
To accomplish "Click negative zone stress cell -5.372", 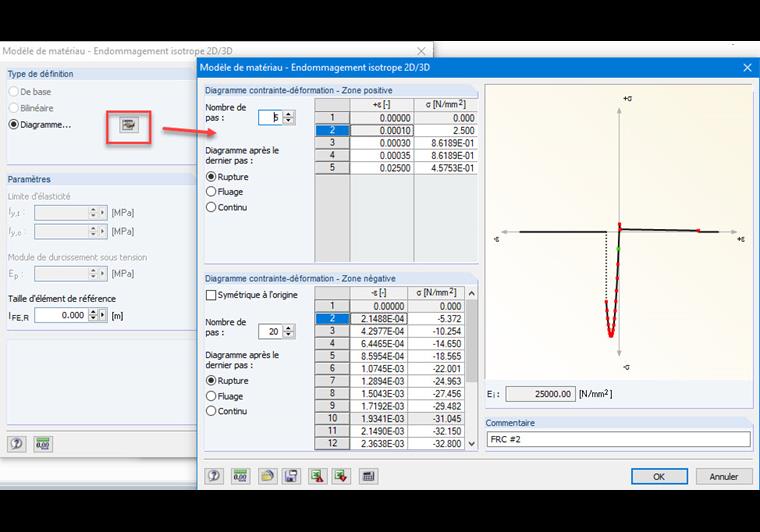I will click(x=436, y=319).
